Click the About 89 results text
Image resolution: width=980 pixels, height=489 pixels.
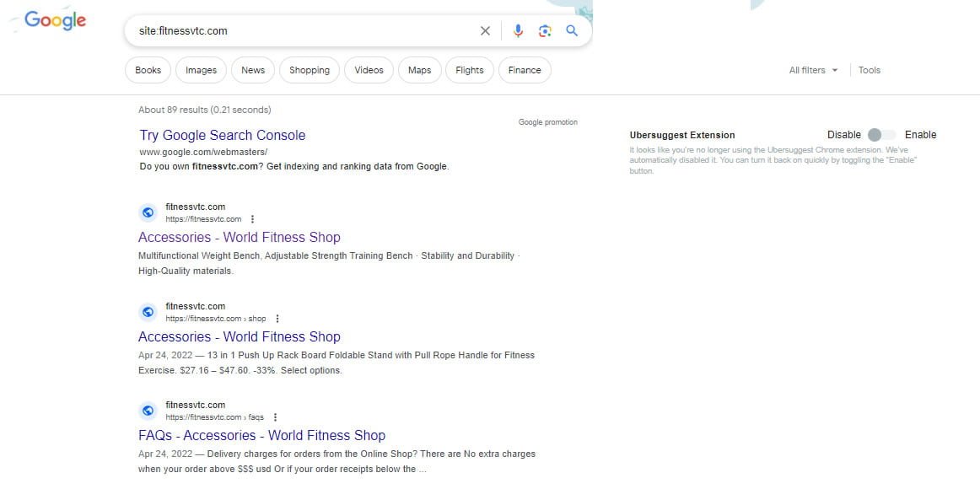(205, 110)
